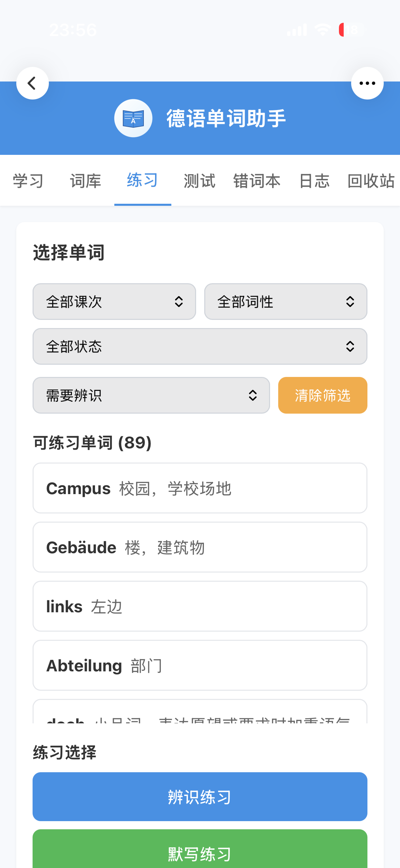400x868 pixels.
Task: Open the 需要辨识 filter dropdown
Action: (151, 395)
